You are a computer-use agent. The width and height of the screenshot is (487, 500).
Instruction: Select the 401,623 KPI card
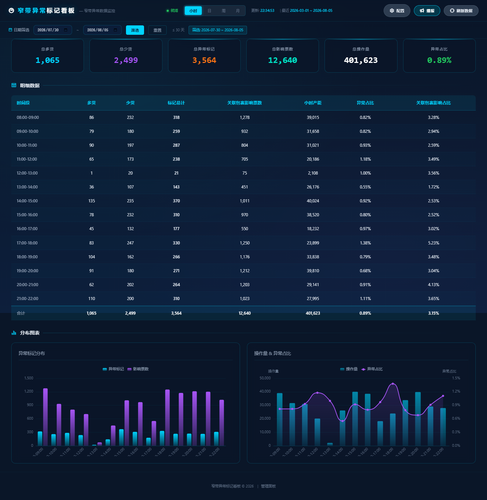pos(361,56)
